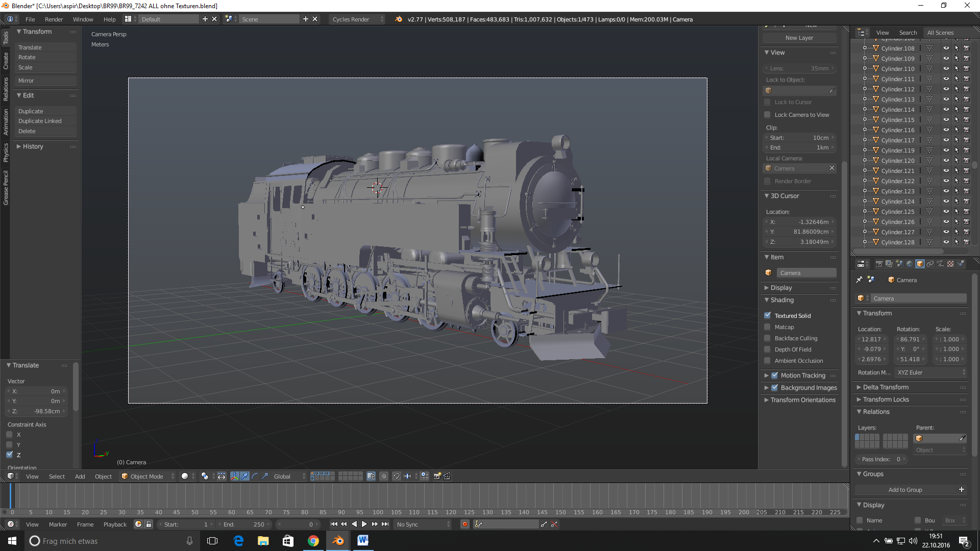The image size is (980, 551).
Task: Open Google Chrome from the taskbar
Action: tap(313, 541)
